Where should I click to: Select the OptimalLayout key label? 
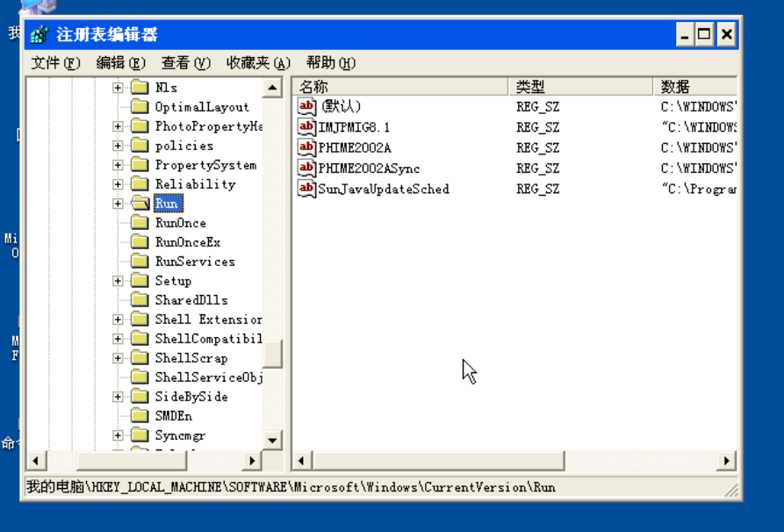(x=202, y=107)
